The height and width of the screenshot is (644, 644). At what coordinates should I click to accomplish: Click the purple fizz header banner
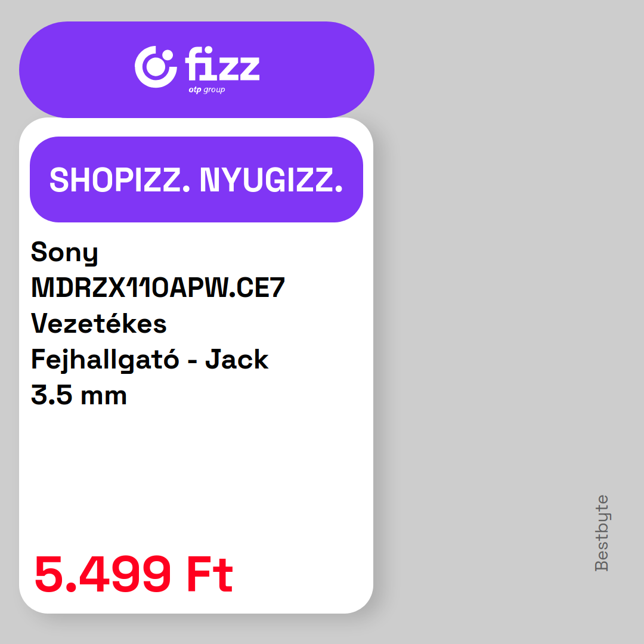click(x=197, y=70)
